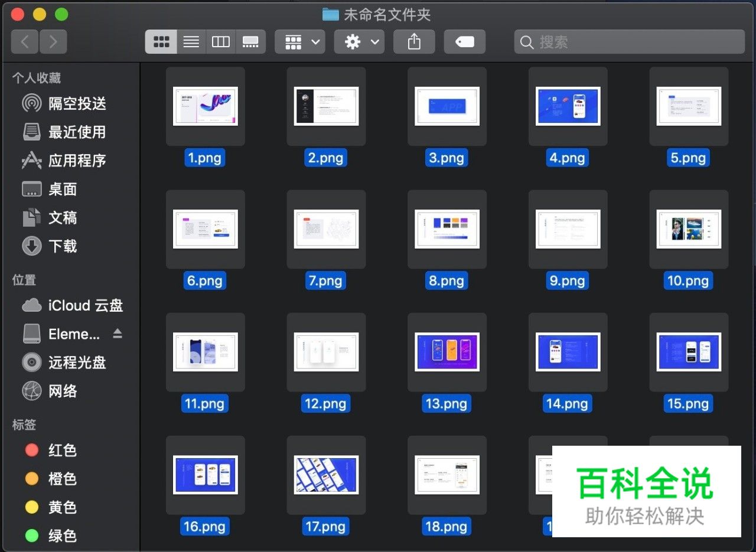
Task: Click the back navigation arrow
Action: click(x=24, y=41)
